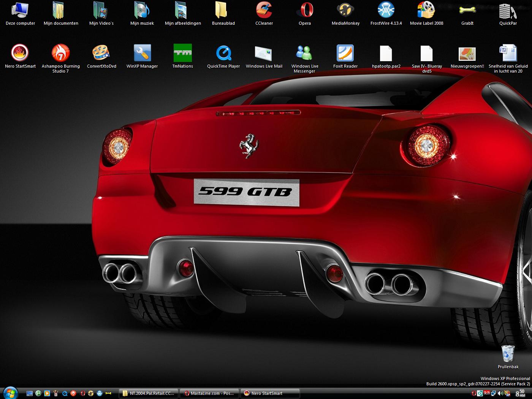Open network connection tray icon
Viewport: 532px width, 399px height.
pos(493,393)
